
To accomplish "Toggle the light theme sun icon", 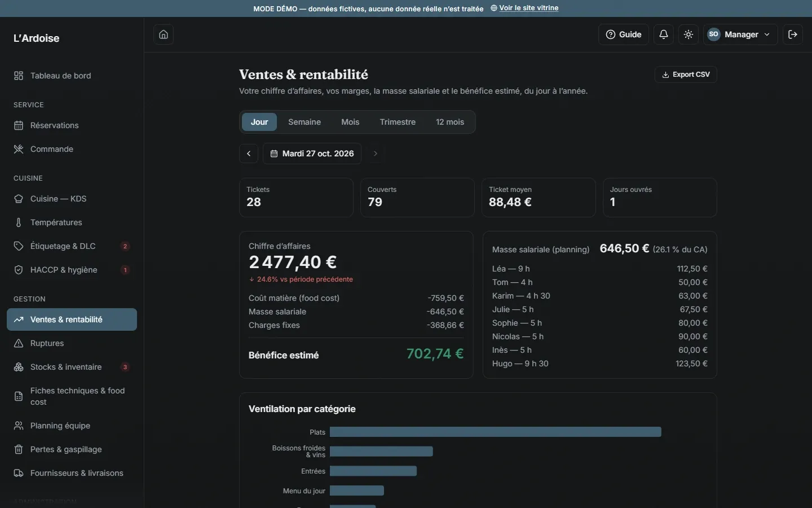I will [689, 34].
